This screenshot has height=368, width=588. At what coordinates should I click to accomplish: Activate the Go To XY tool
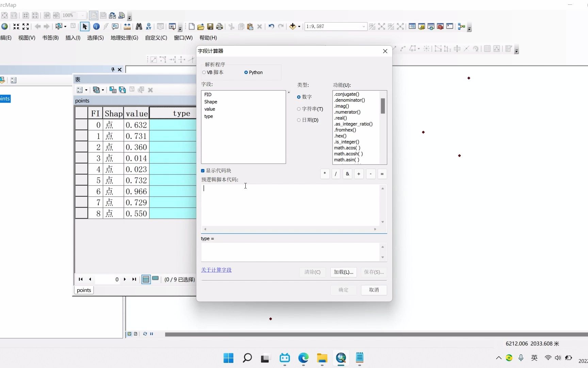click(149, 27)
